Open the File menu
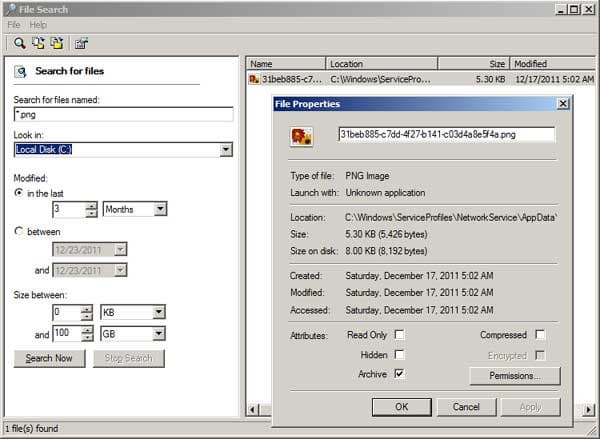 [14, 25]
